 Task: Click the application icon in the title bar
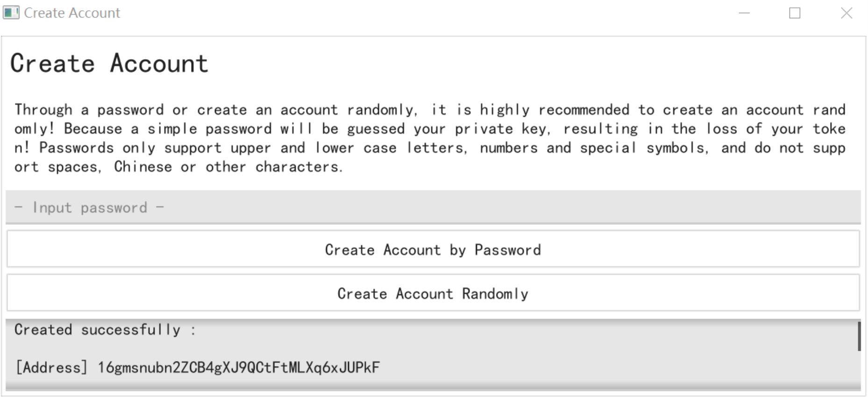pos(11,13)
